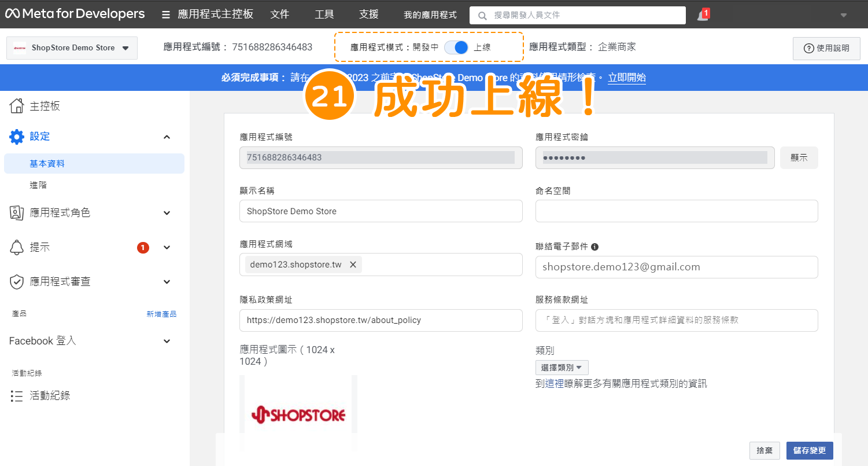This screenshot has width=868, height=466.
Task: Expand the 應用程式角色 chevron
Action: click(x=167, y=213)
